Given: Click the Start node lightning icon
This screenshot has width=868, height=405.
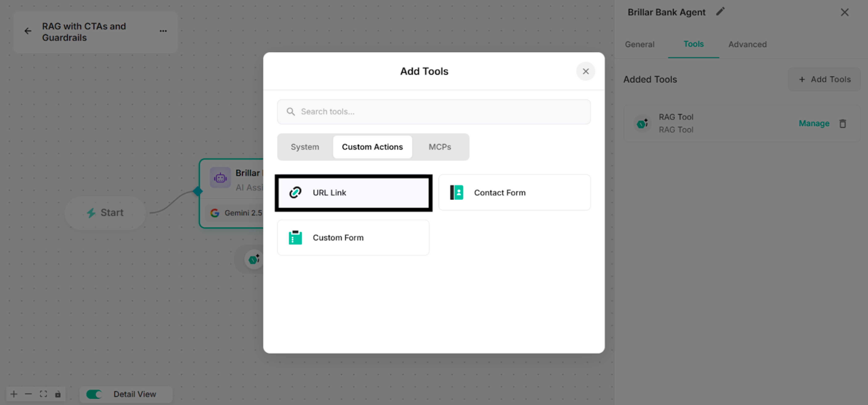Looking at the screenshot, I should tap(91, 212).
